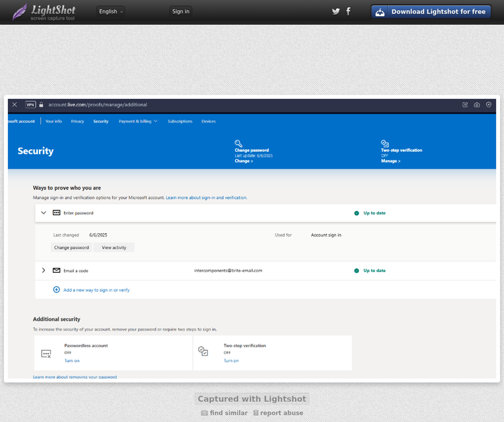The width and height of the screenshot is (504, 422).
Task: Turn on Two-step verification in card
Action: tap(231, 361)
